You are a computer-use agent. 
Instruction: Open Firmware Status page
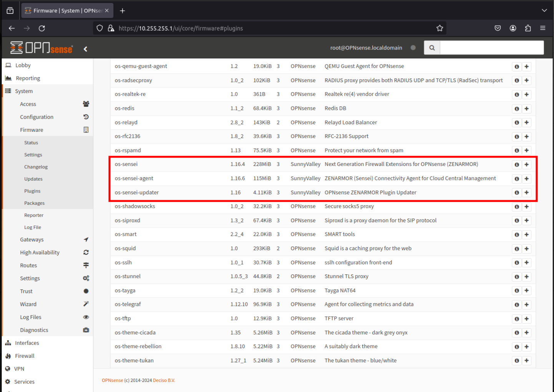47,143
